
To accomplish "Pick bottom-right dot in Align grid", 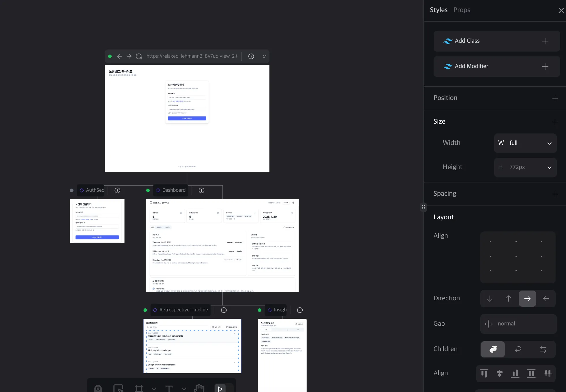I will (541, 271).
